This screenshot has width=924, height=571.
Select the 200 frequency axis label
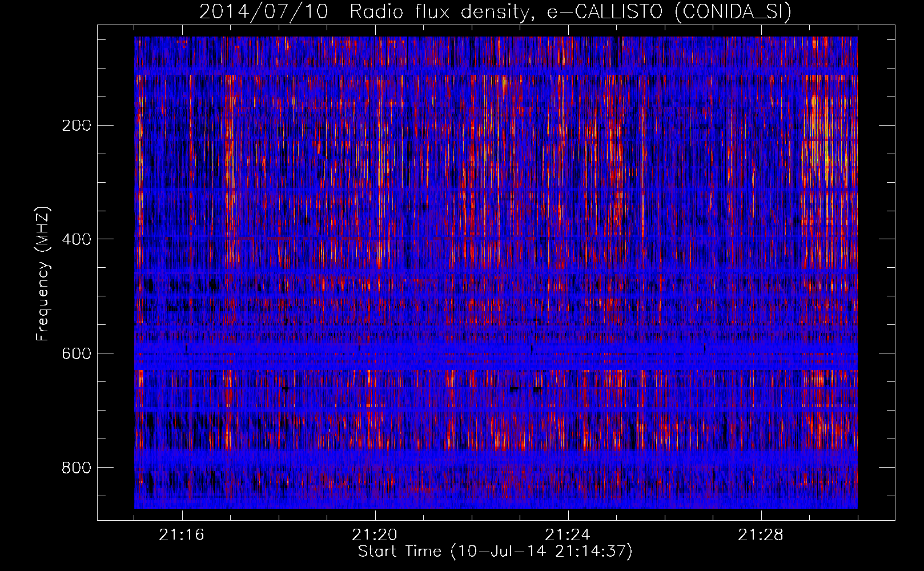click(x=76, y=125)
